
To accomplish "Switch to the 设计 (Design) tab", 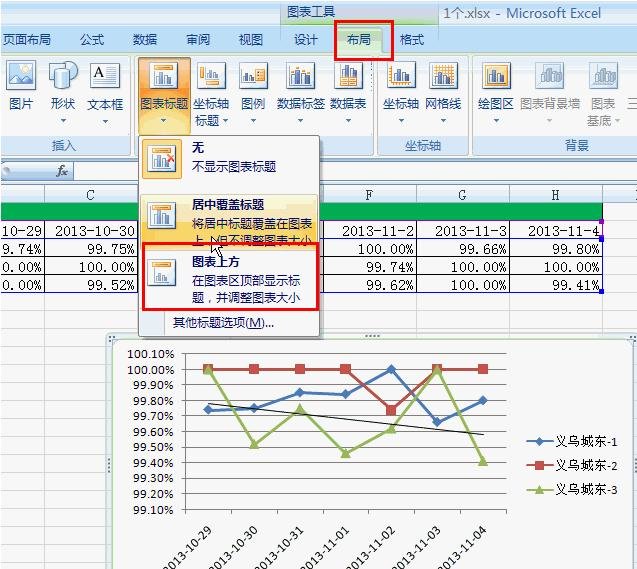I will click(x=305, y=40).
